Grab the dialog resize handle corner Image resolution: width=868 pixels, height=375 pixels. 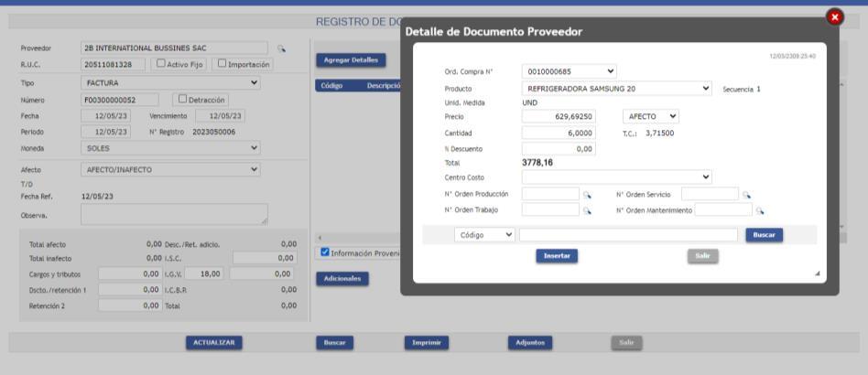click(x=817, y=273)
